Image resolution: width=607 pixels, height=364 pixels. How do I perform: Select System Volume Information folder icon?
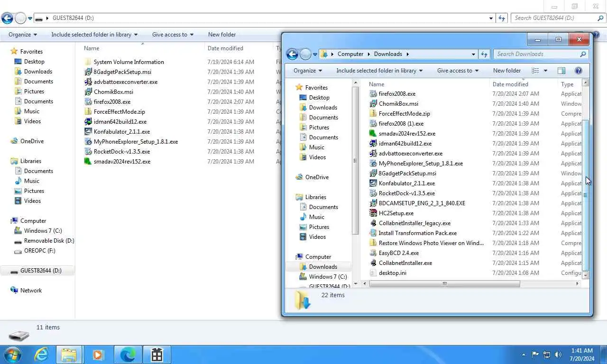click(88, 62)
